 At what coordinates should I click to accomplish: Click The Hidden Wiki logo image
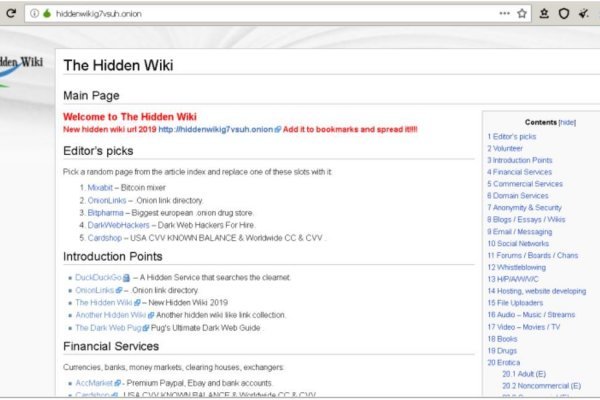pos(22,72)
